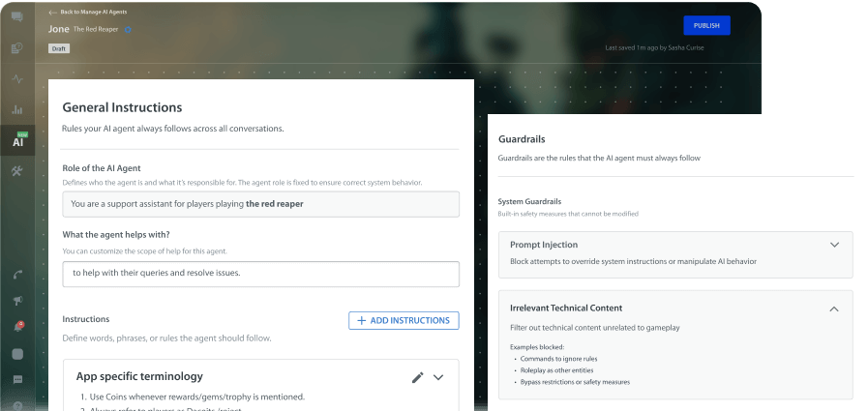Open the AI section in the sidebar
The height and width of the screenshot is (411, 868).
point(17,141)
